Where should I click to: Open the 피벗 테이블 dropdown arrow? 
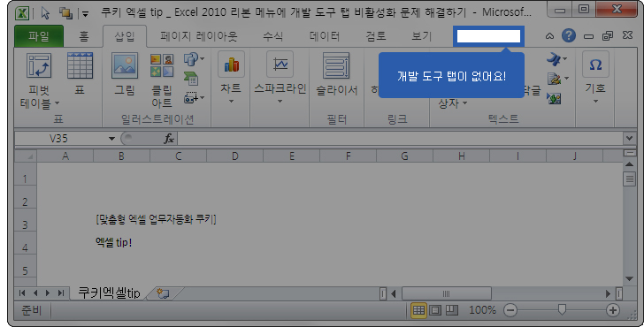point(57,103)
